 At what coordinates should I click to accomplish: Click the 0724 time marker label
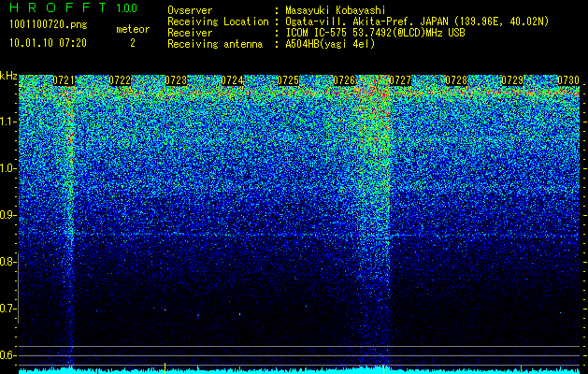coord(232,80)
